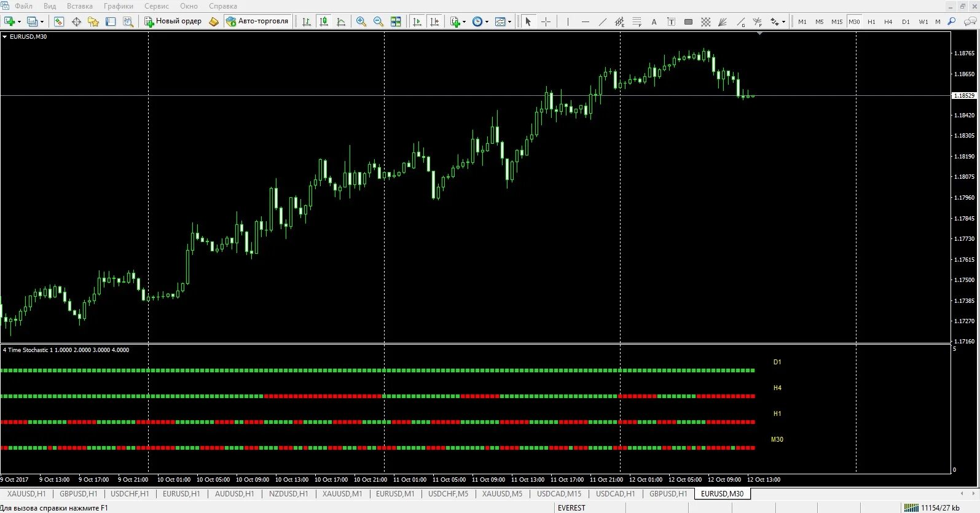Open the Data Window panel
The height and width of the screenshot is (513, 980).
coord(76,22)
